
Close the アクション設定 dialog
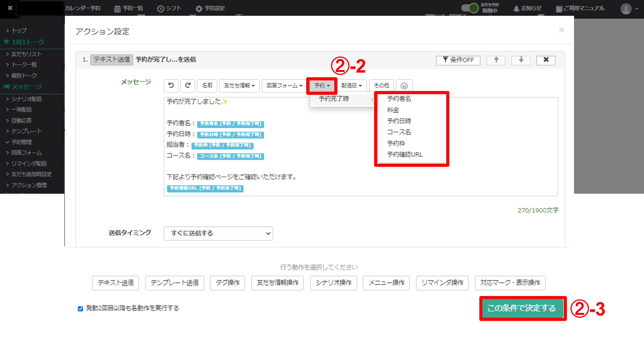tap(561, 30)
